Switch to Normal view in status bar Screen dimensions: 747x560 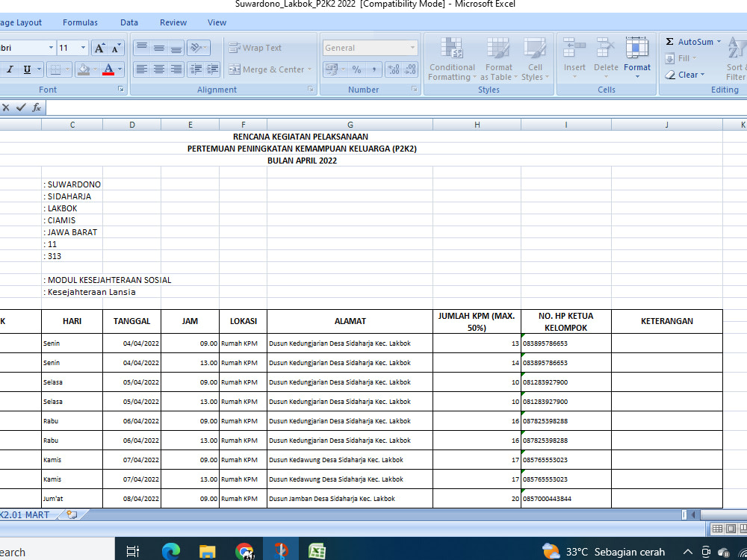(x=716, y=529)
